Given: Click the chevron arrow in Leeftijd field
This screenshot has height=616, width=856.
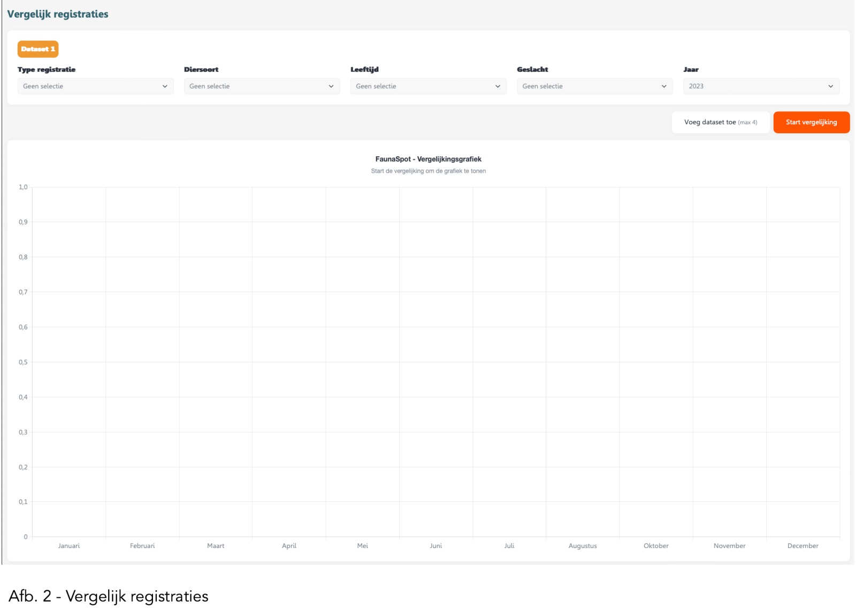Looking at the screenshot, I should point(498,86).
